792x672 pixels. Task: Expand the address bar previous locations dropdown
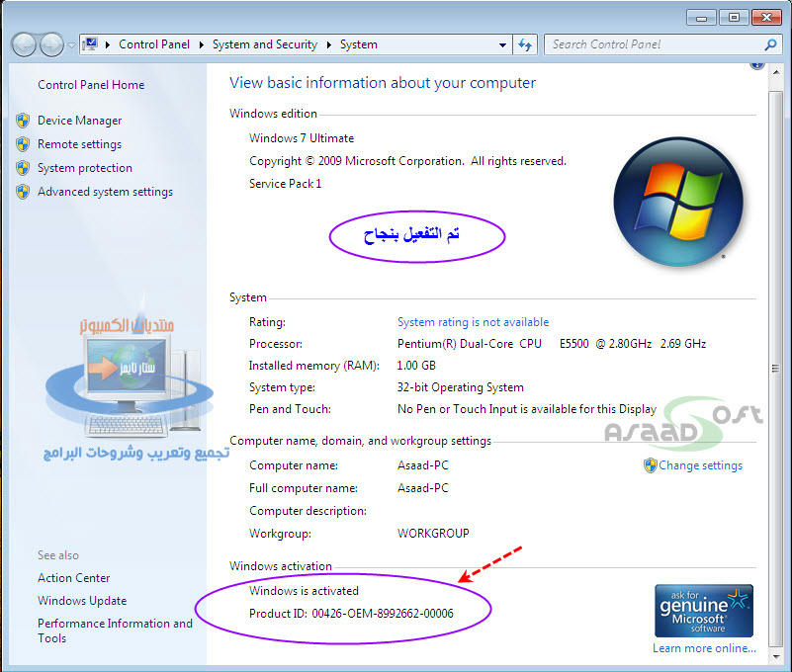point(503,44)
